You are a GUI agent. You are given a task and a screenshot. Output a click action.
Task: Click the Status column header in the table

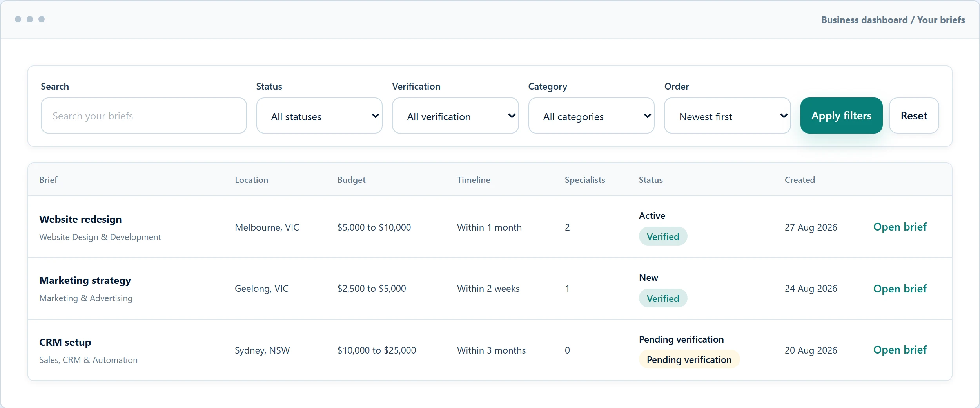click(x=651, y=180)
